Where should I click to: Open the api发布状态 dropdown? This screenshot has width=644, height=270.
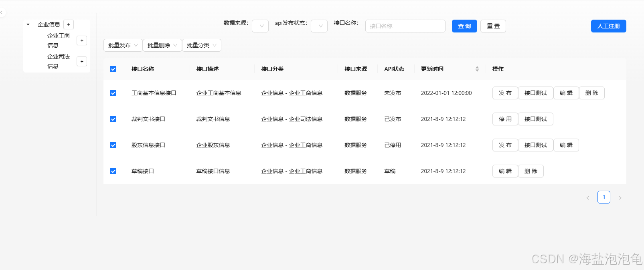click(x=319, y=26)
